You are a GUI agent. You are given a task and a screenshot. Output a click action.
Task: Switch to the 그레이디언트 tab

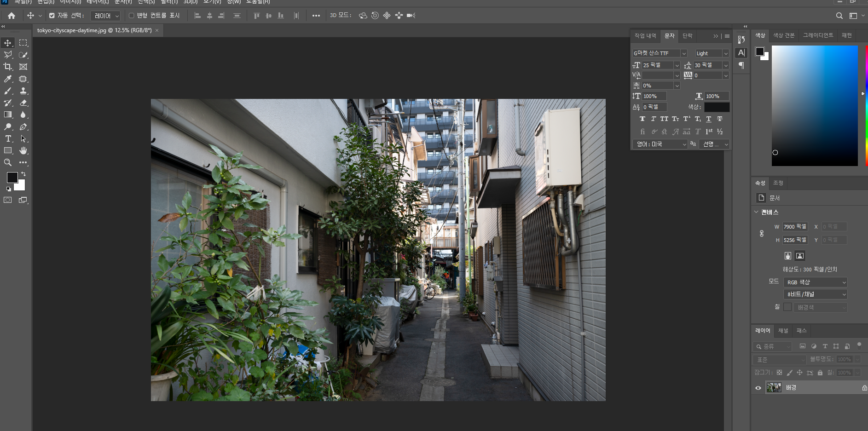[x=818, y=35]
